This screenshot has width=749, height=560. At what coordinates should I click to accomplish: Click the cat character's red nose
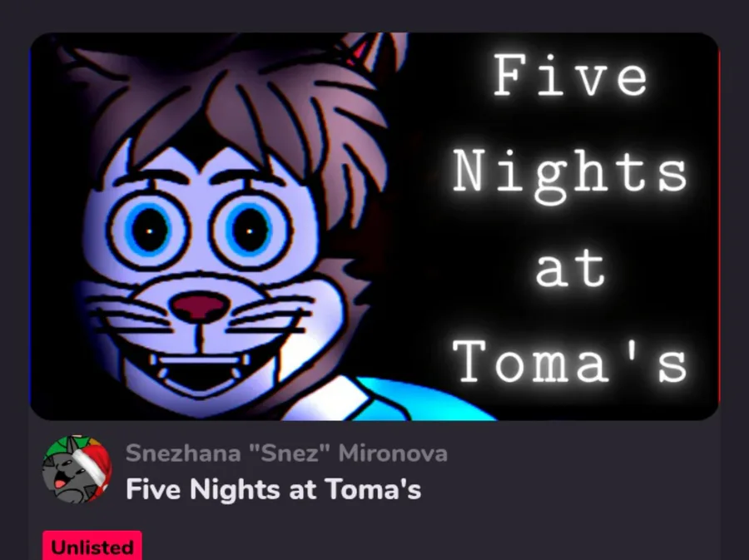click(x=201, y=307)
